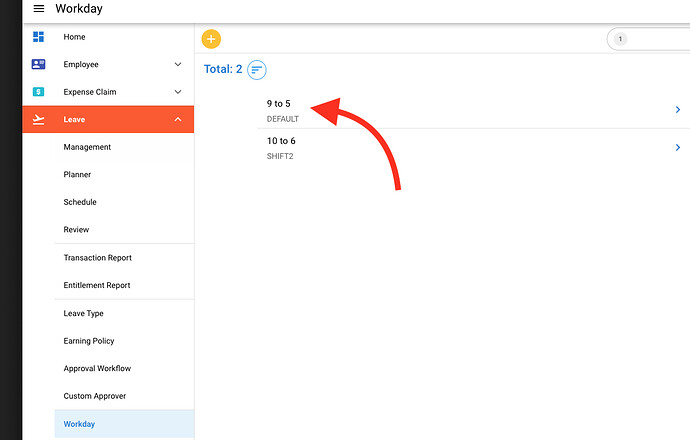Click the Total: 2 label
The image size is (690, 440).
[x=223, y=69]
